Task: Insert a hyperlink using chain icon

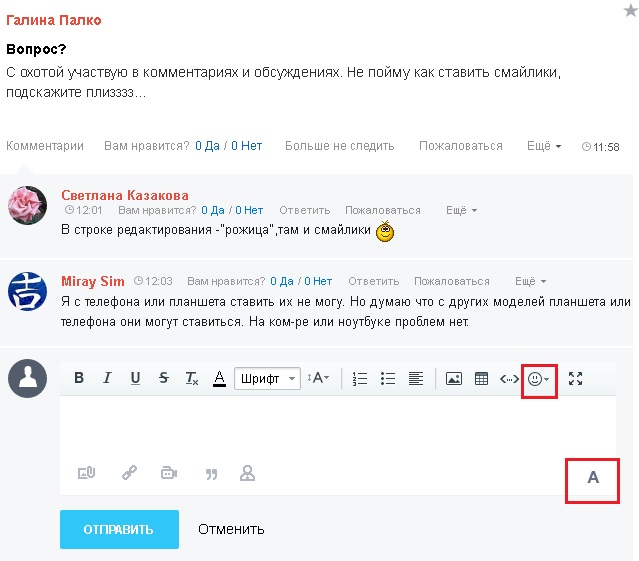Action: [x=129, y=473]
